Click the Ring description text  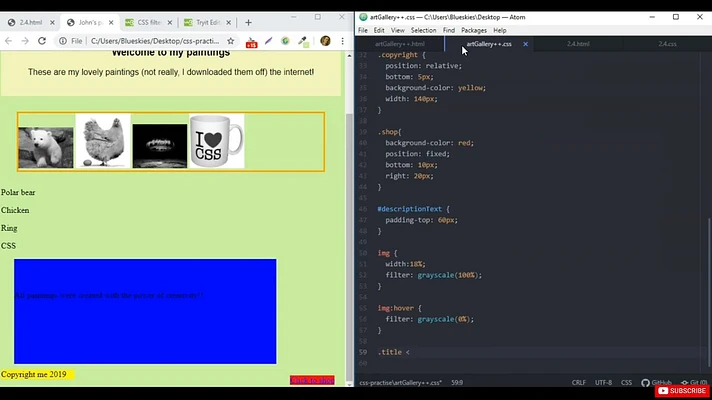tap(9, 228)
